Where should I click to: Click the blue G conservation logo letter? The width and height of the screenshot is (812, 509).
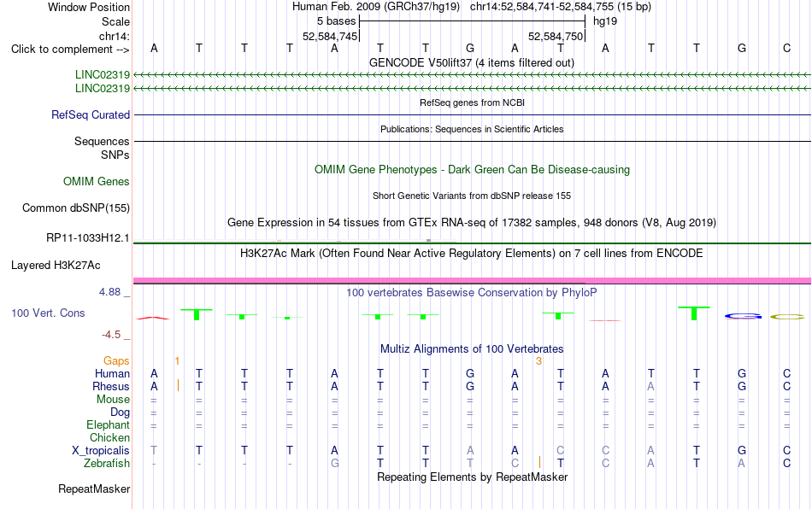coord(743,316)
